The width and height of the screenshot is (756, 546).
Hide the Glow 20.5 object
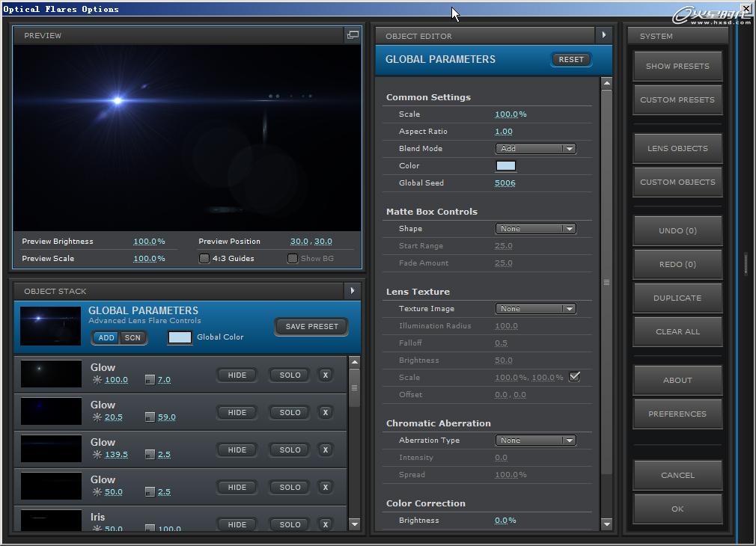237,413
